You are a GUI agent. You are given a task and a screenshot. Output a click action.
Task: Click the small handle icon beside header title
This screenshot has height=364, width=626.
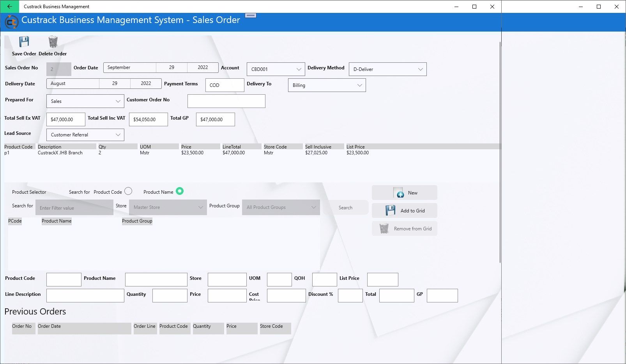pyautogui.click(x=251, y=16)
